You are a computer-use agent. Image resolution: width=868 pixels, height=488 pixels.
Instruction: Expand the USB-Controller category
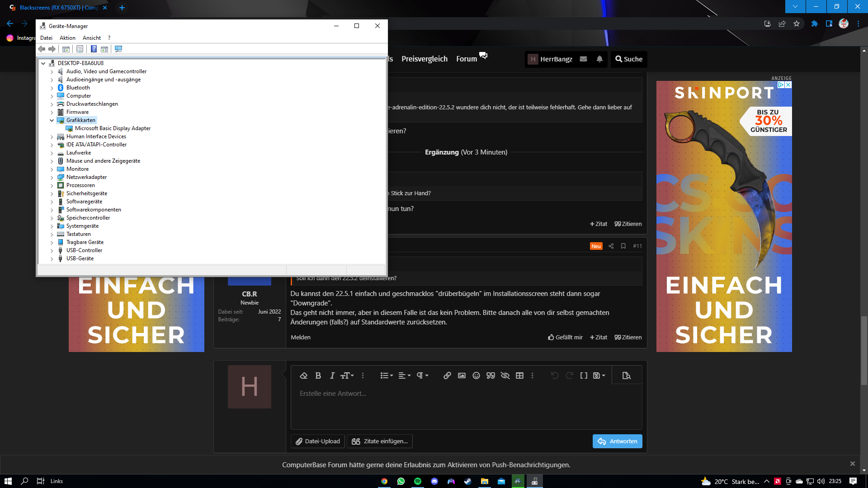pyautogui.click(x=52, y=250)
